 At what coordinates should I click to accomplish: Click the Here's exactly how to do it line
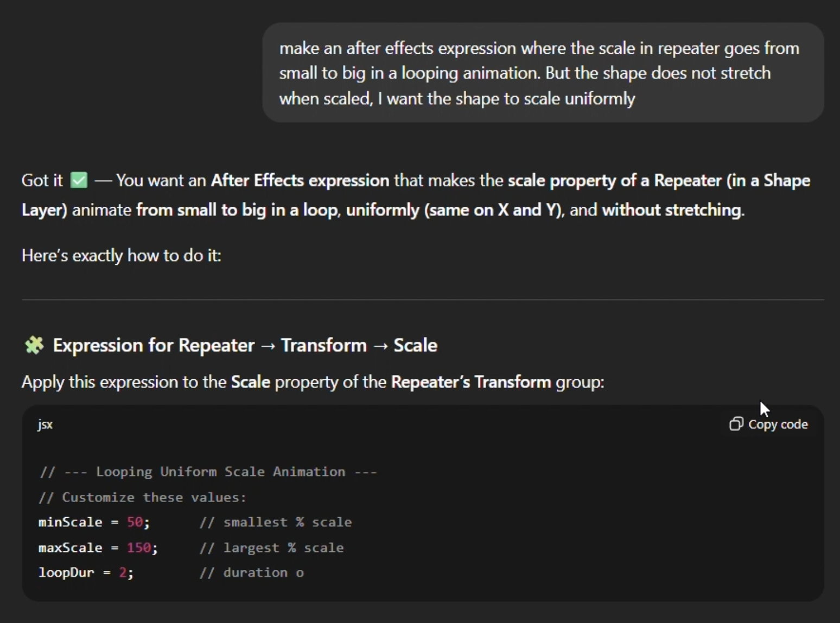tap(121, 255)
